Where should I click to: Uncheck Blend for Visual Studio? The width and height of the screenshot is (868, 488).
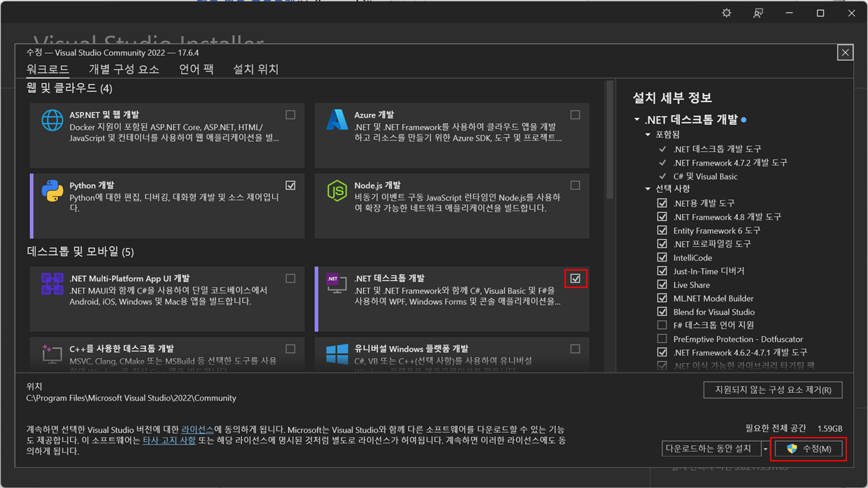662,312
